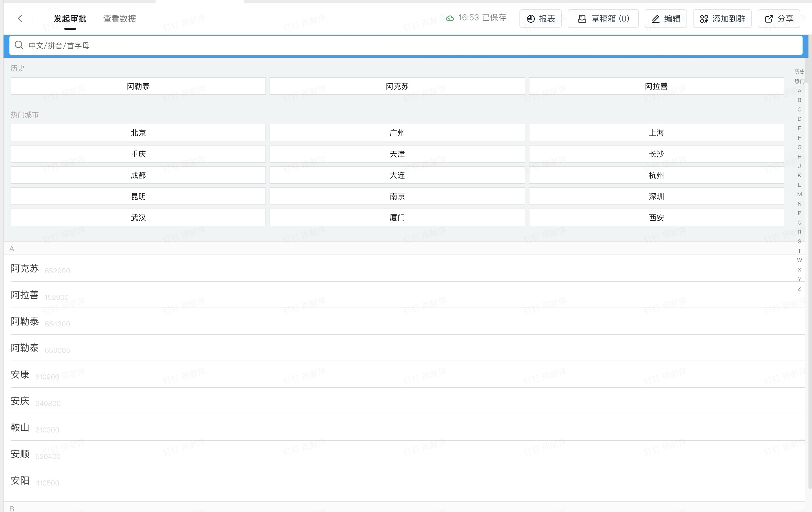The image size is (812, 512).
Task: Jump to letter L in index
Action: 799,185
